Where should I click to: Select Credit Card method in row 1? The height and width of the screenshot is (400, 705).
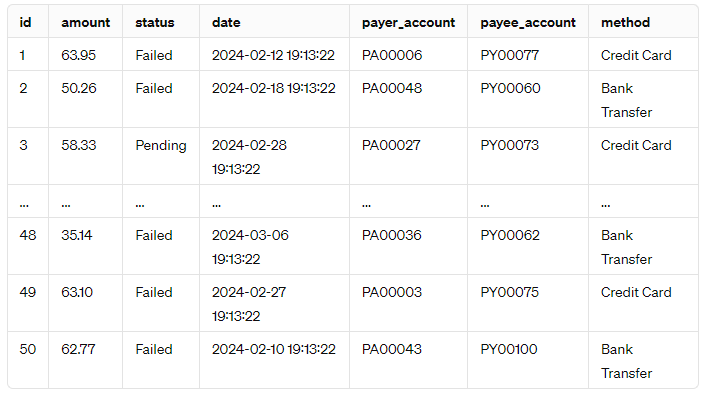(636, 55)
